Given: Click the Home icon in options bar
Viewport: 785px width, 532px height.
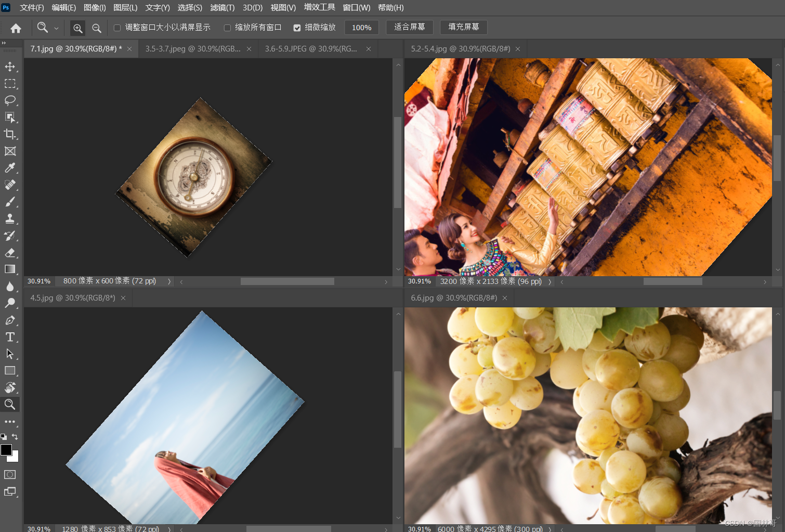Looking at the screenshot, I should pos(16,28).
